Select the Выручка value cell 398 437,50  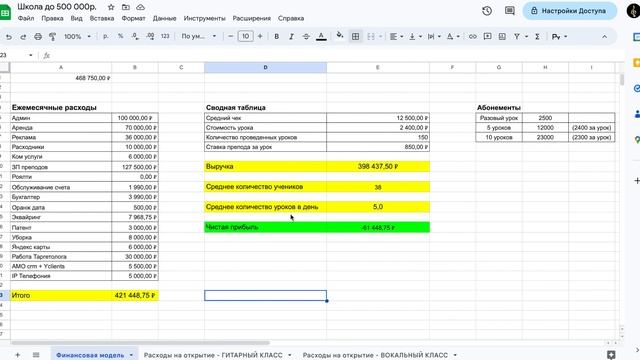(x=378, y=167)
